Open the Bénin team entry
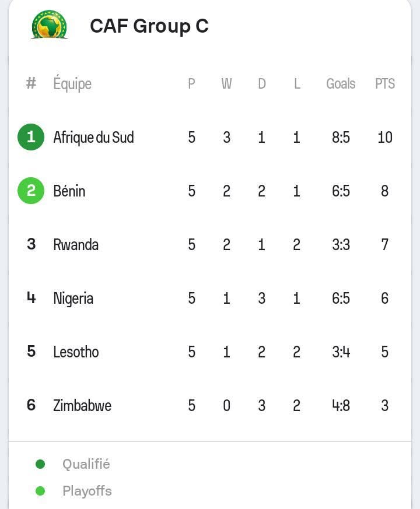Screen dimensions: 420x509 (69, 191)
